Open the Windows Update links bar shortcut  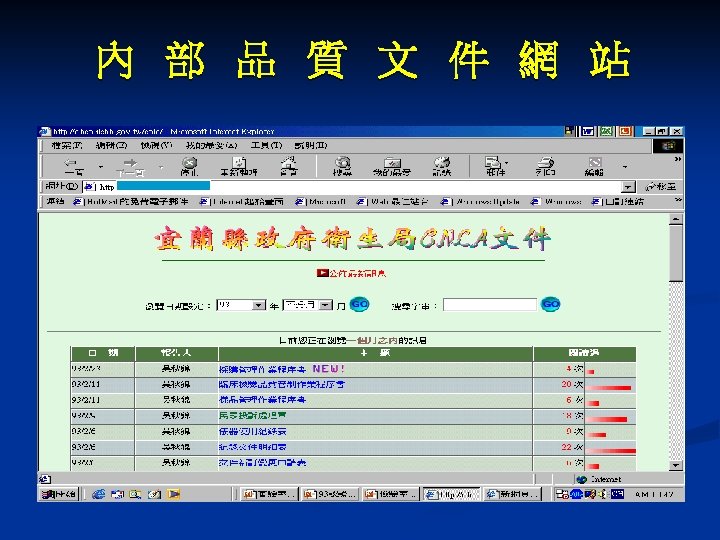(480, 201)
